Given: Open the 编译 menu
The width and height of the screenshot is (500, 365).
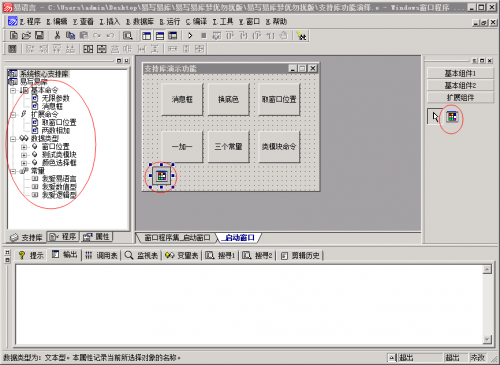Looking at the screenshot, I should coord(196,22).
